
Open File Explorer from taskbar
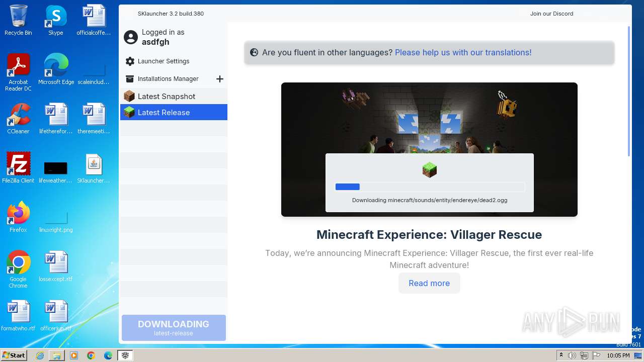[x=57, y=355]
